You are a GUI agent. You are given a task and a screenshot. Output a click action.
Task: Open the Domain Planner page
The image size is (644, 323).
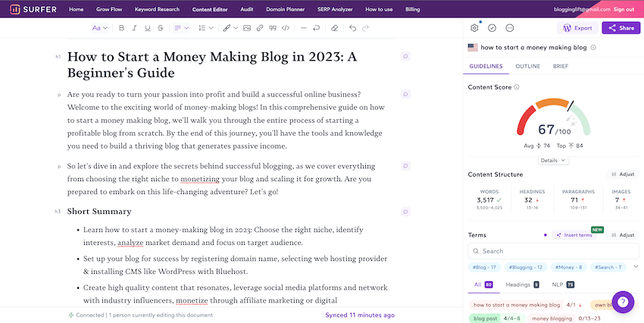coord(285,9)
